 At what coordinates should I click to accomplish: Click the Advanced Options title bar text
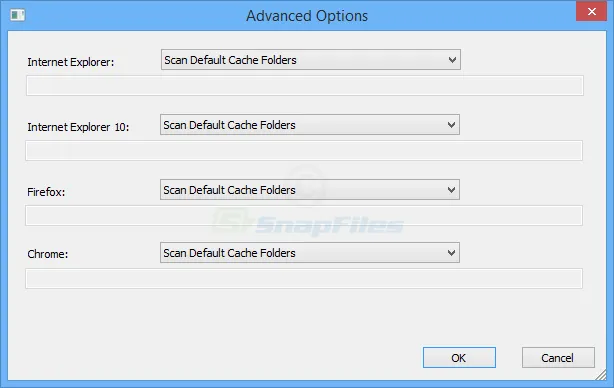(307, 16)
